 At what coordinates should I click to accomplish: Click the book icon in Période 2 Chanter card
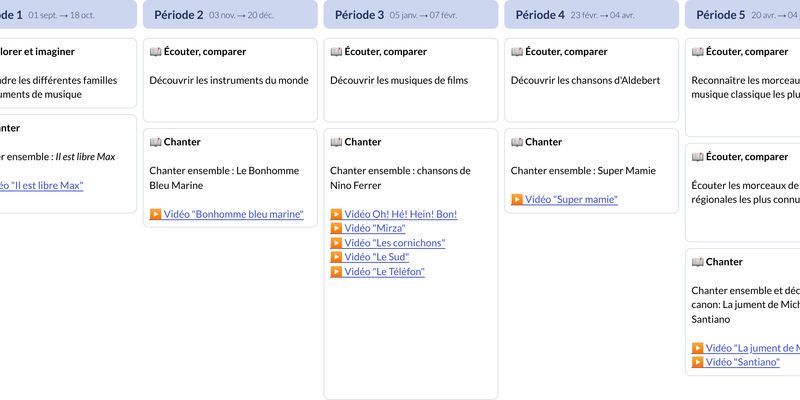pyautogui.click(x=155, y=142)
